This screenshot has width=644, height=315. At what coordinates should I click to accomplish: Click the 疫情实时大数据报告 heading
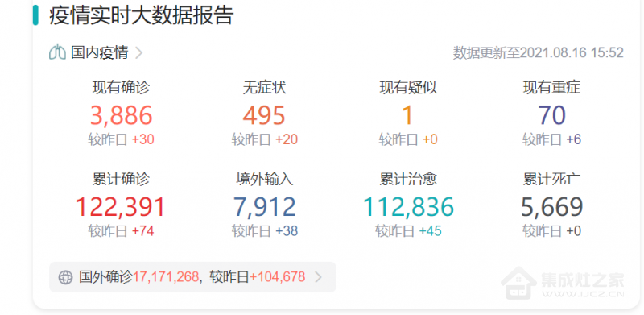[x=142, y=15]
